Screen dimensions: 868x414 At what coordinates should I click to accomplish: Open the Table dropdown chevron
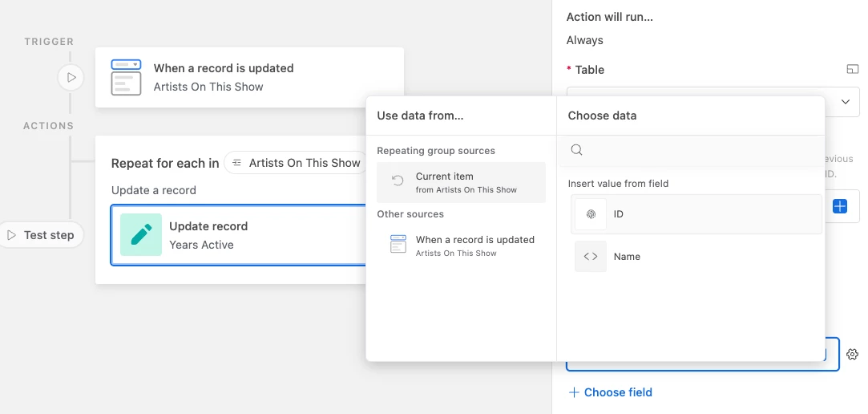click(x=845, y=102)
